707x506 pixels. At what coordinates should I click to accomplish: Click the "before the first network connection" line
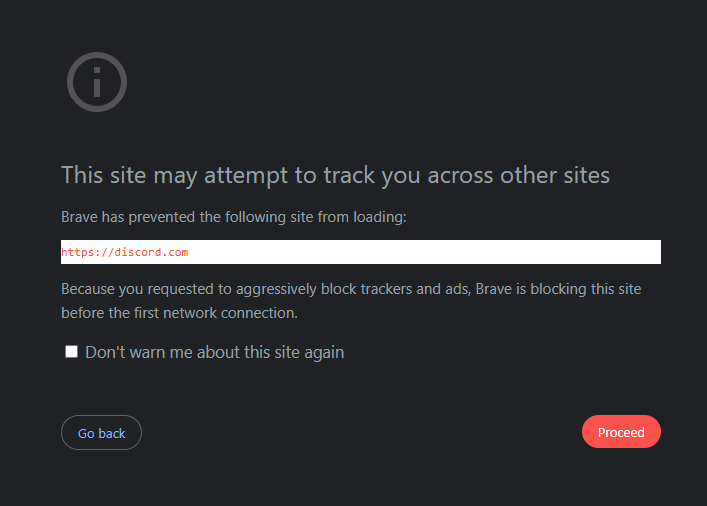tap(179, 313)
